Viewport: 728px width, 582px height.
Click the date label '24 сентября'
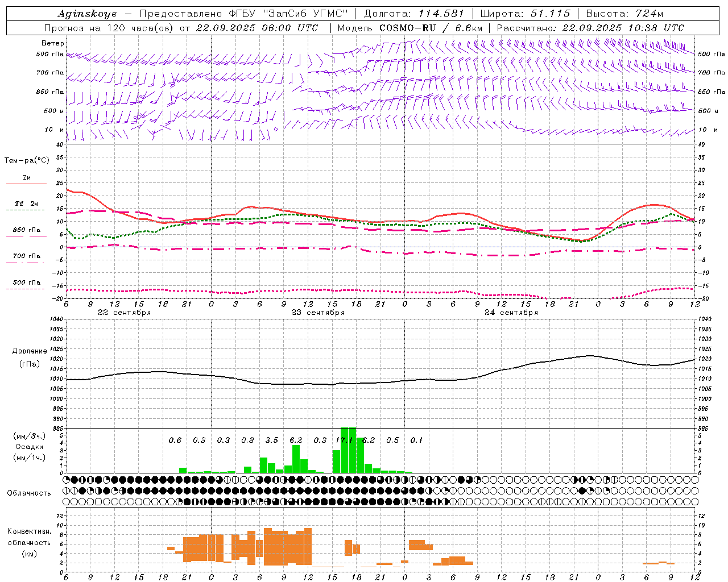(x=511, y=313)
